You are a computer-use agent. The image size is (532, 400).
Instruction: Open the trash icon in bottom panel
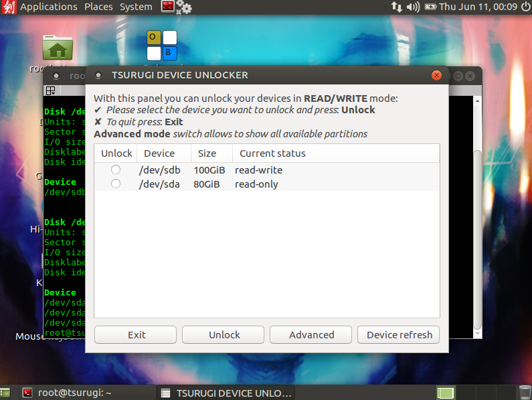click(525, 393)
